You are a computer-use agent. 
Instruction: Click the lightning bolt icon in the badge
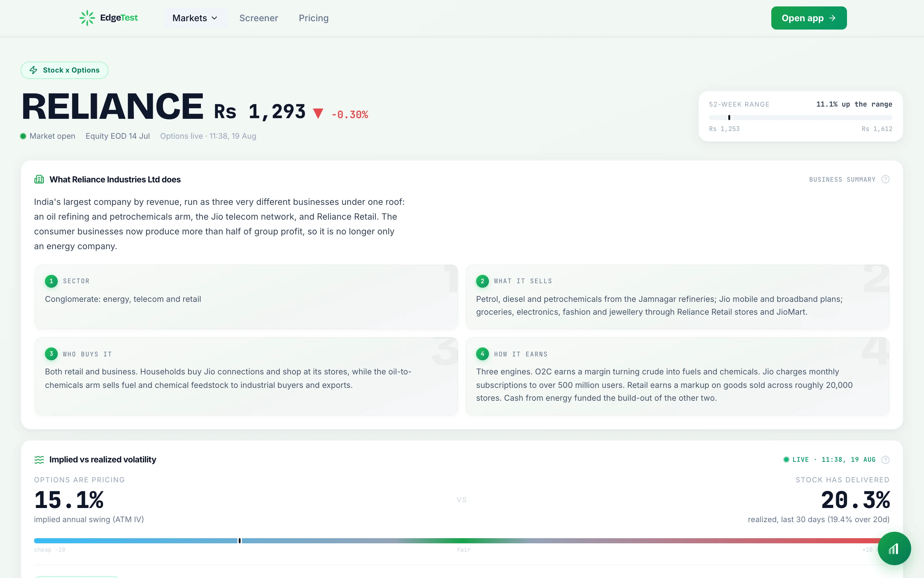tap(34, 70)
